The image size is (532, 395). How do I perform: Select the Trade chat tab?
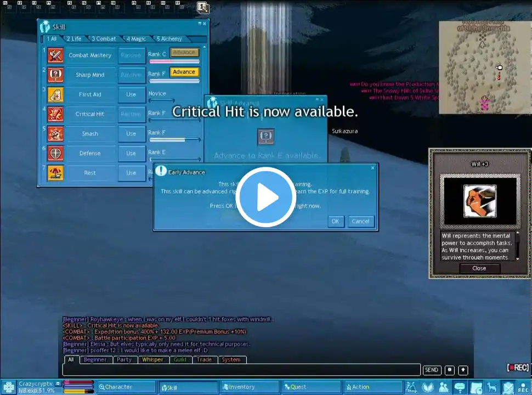pos(204,360)
